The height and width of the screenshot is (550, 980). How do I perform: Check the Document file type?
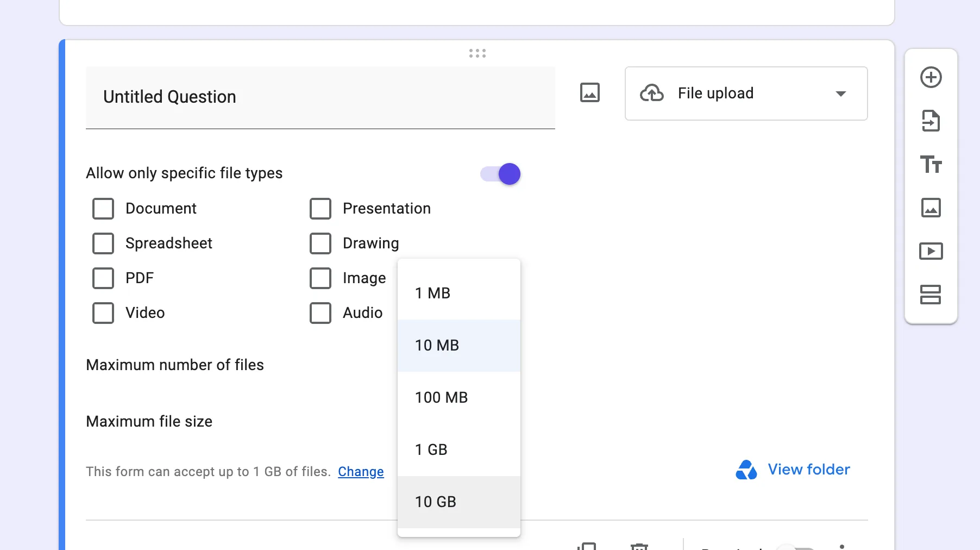click(103, 209)
